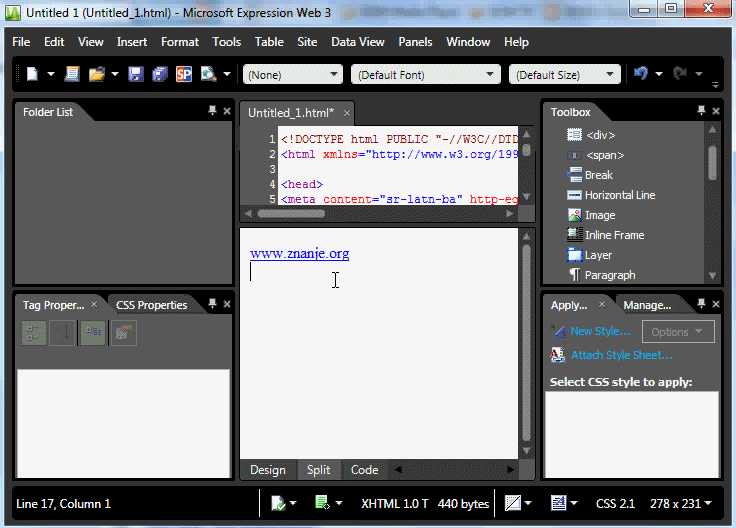Switch to the CSS Properties tab

[151, 305]
